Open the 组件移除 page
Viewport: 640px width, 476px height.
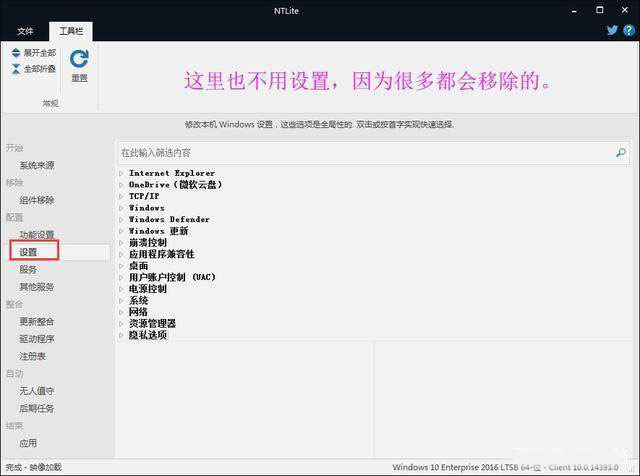[37, 200]
